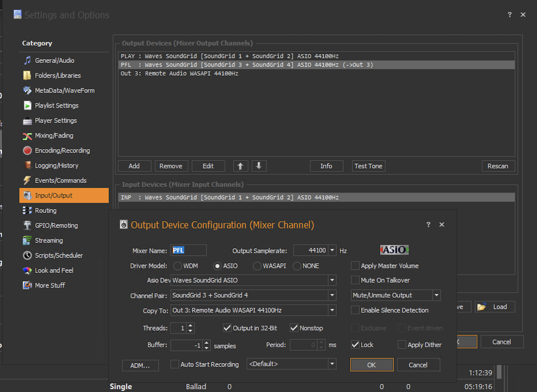Expand the Copy To device dropdown
537x392 pixels.
(x=332, y=310)
